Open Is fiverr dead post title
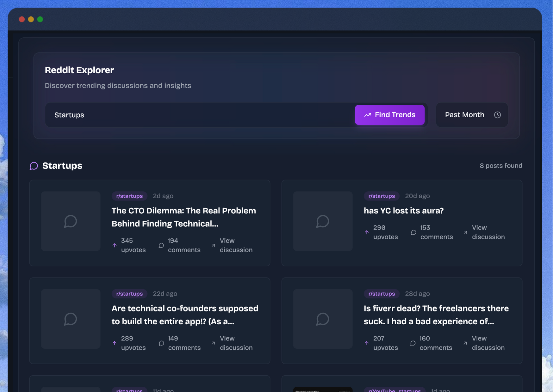The height and width of the screenshot is (392, 553). [x=436, y=315]
